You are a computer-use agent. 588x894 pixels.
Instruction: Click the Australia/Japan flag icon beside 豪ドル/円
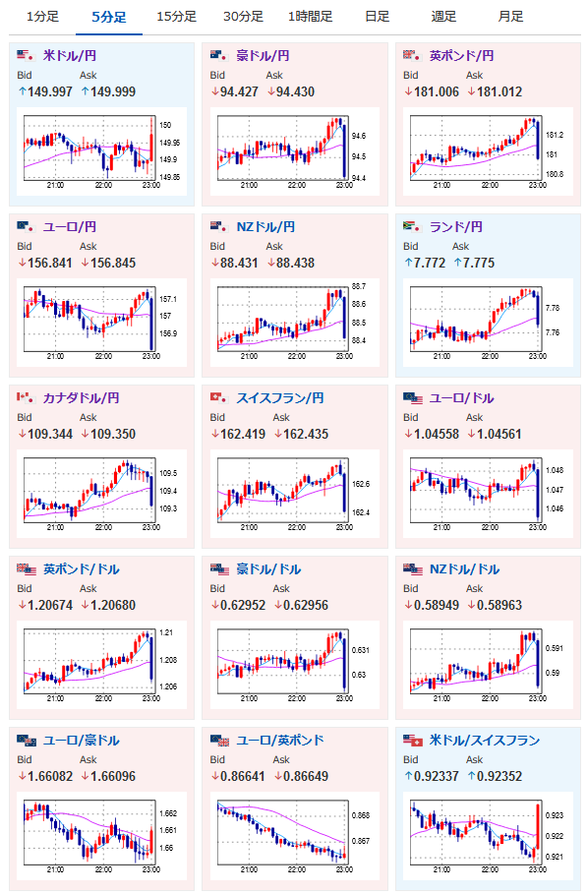pyautogui.click(x=219, y=55)
